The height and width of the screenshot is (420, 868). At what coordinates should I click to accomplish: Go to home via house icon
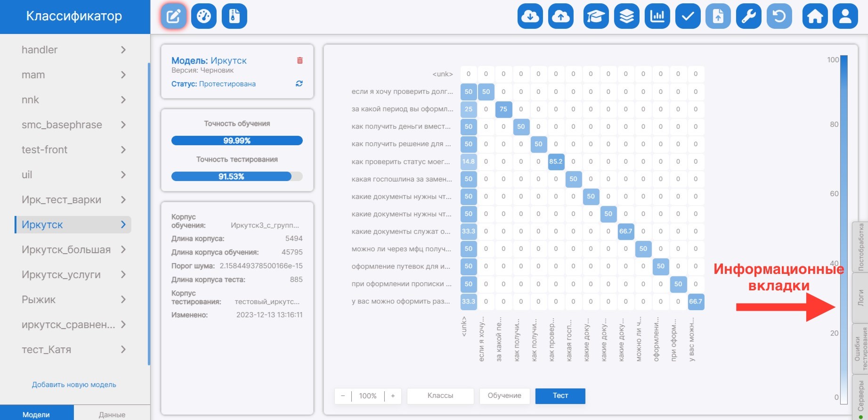(815, 16)
